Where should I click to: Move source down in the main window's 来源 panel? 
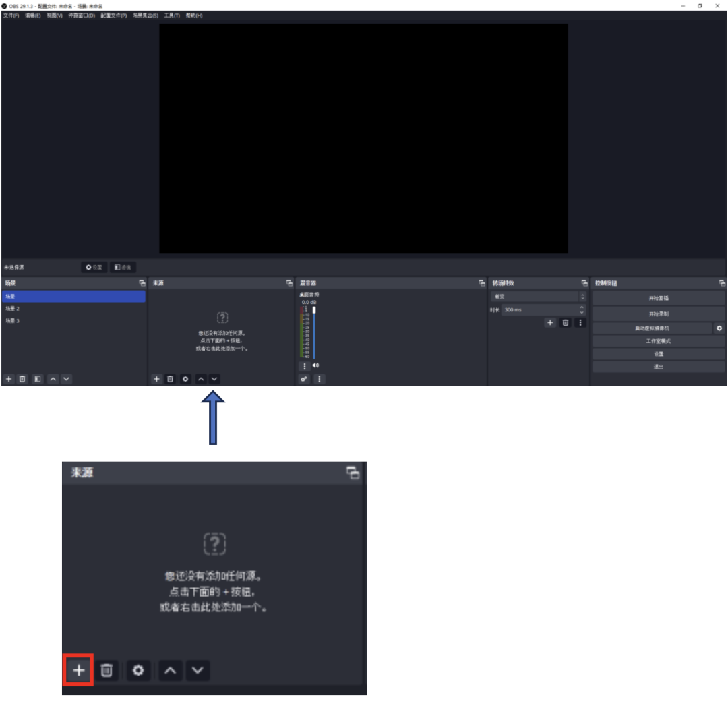214,379
